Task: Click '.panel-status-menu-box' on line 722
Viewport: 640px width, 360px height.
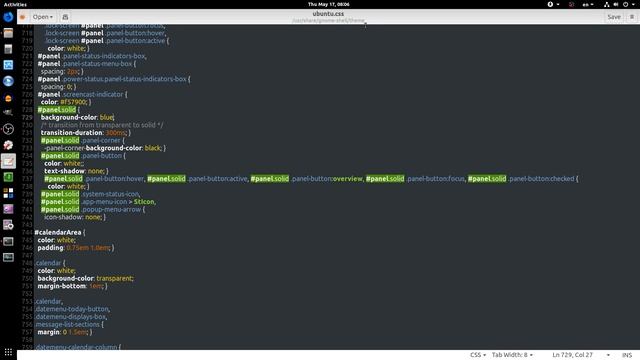Action: (x=97, y=64)
